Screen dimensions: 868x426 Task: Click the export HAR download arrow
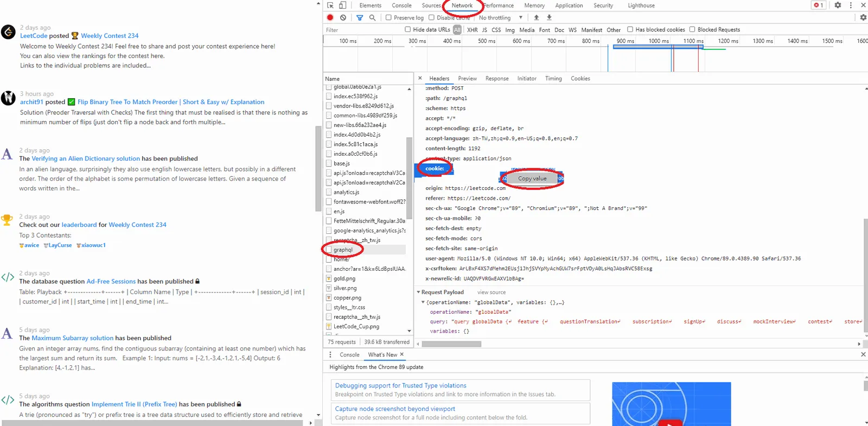click(x=549, y=17)
